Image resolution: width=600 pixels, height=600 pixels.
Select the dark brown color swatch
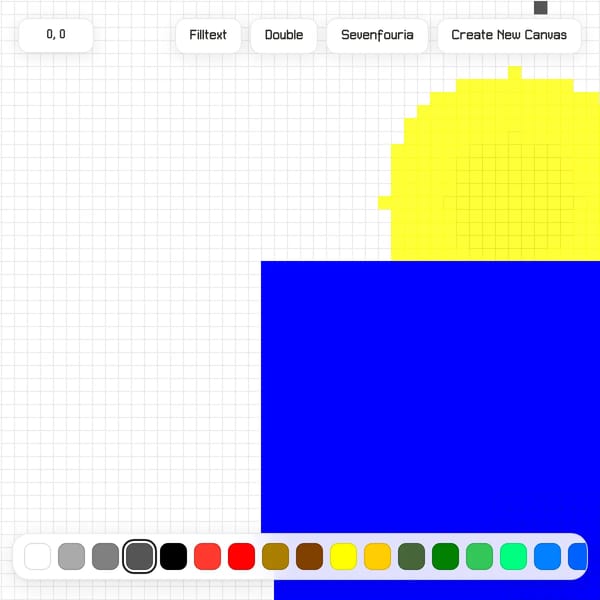click(x=310, y=556)
